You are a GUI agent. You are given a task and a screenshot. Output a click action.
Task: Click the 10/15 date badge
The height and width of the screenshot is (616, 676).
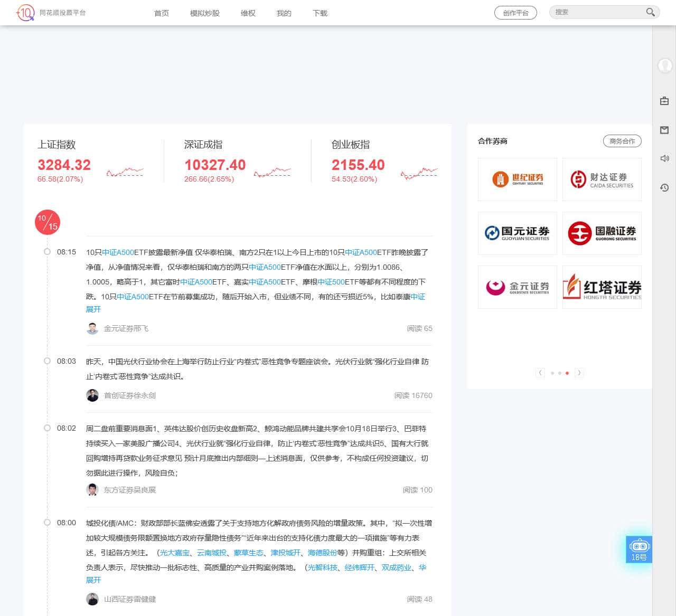(48, 222)
